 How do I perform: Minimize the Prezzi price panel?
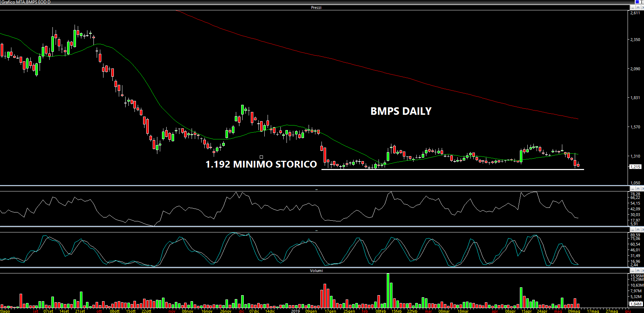(633, 7)
